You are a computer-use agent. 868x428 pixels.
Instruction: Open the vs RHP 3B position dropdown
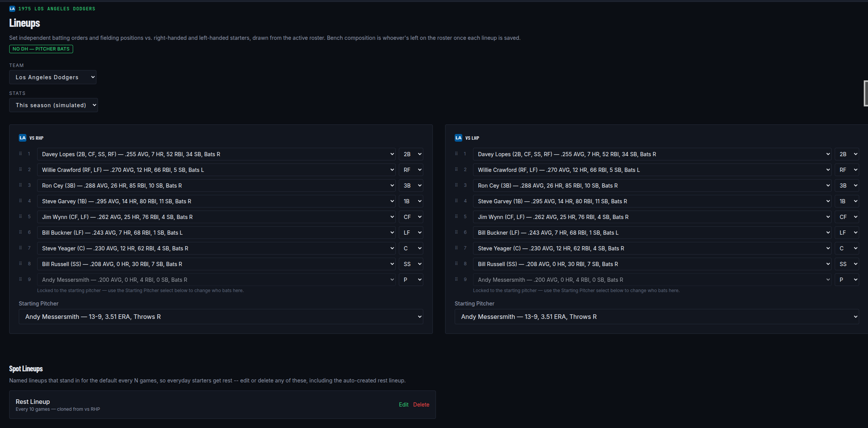411,186
